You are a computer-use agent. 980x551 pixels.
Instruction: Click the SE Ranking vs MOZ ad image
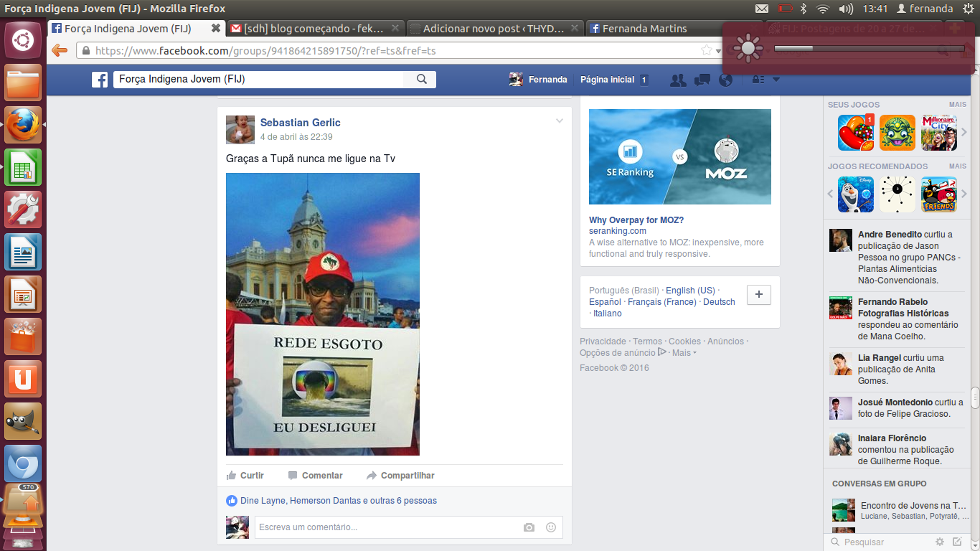pos(680,156)
